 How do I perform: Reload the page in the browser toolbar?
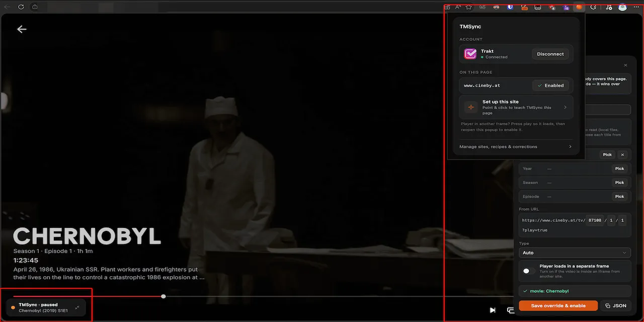[21, 7]
